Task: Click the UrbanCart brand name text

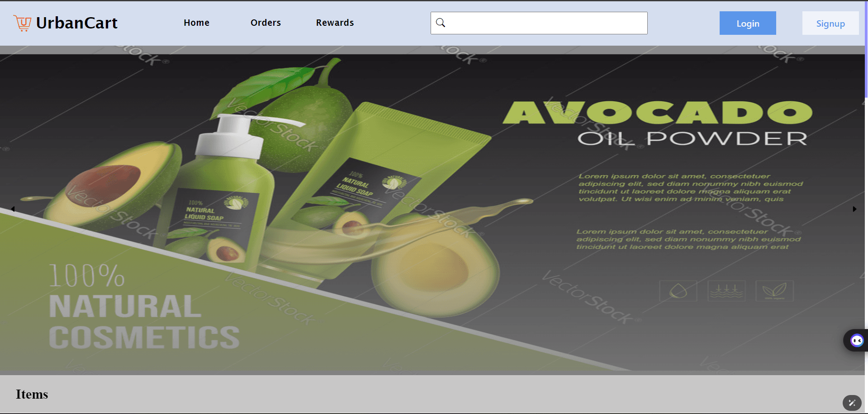Action: pyautogui.click(x=76, y=23)
